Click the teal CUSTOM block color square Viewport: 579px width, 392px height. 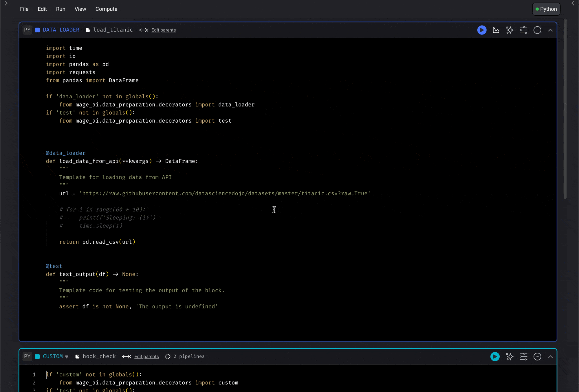tap(37, 357)
